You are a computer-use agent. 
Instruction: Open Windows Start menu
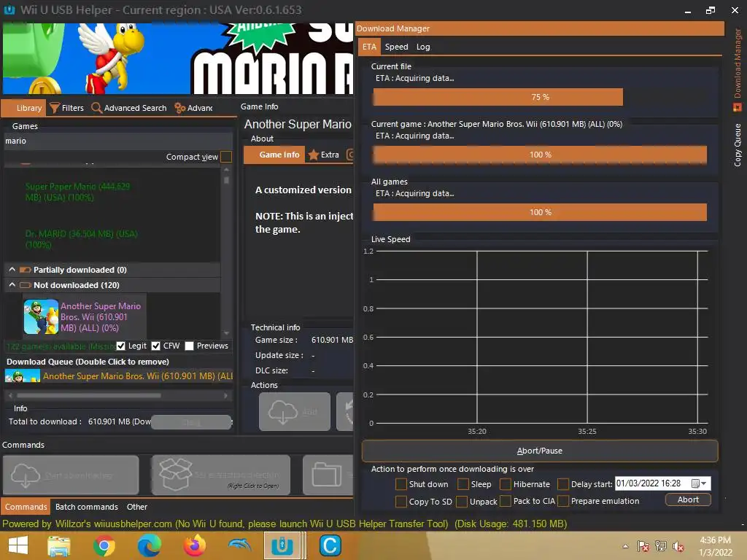[18, 545]
